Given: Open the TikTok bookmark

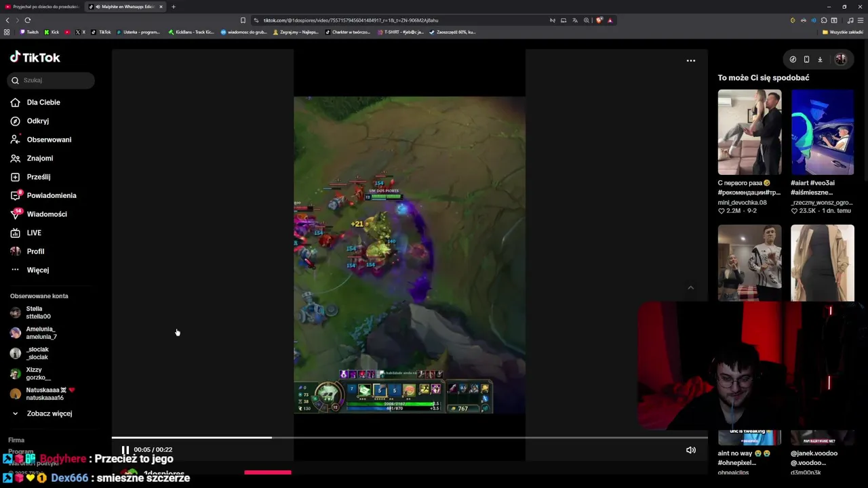Looking at the screenshot, I should (101, 32).
